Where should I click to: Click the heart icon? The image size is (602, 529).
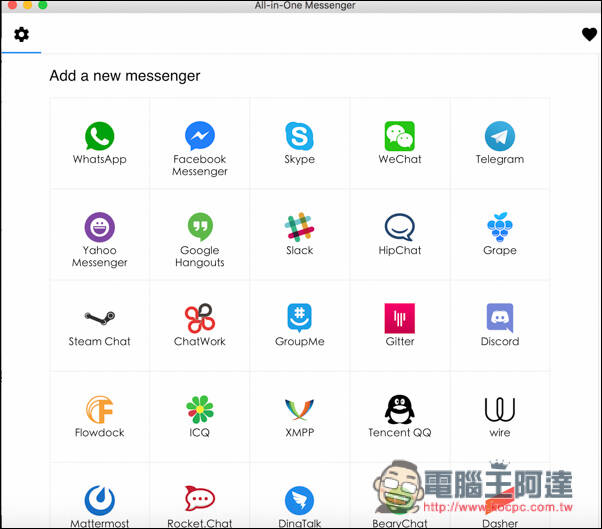589,35
